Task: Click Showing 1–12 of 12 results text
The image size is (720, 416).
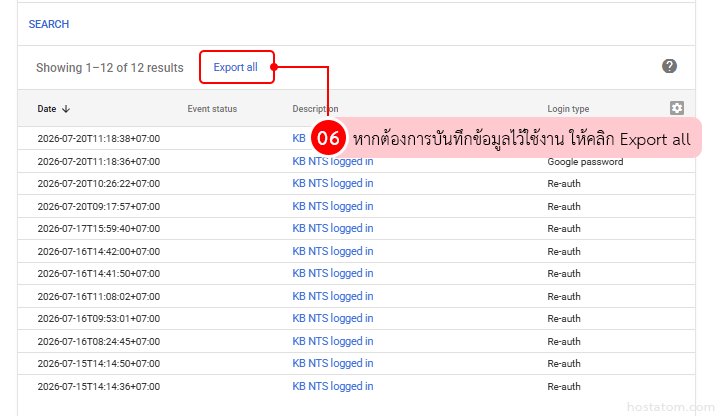Action: pyautogui.click(x=110, y=68)
